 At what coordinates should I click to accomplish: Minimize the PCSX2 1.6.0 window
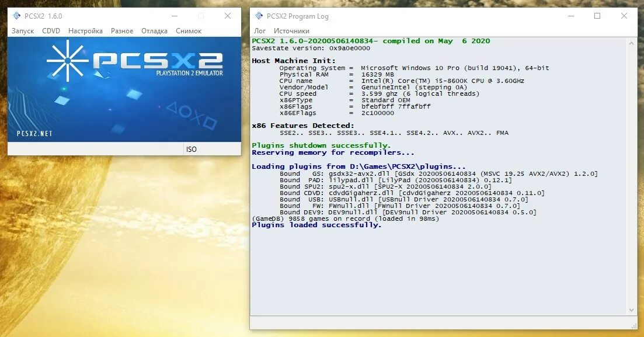[175, 16]
